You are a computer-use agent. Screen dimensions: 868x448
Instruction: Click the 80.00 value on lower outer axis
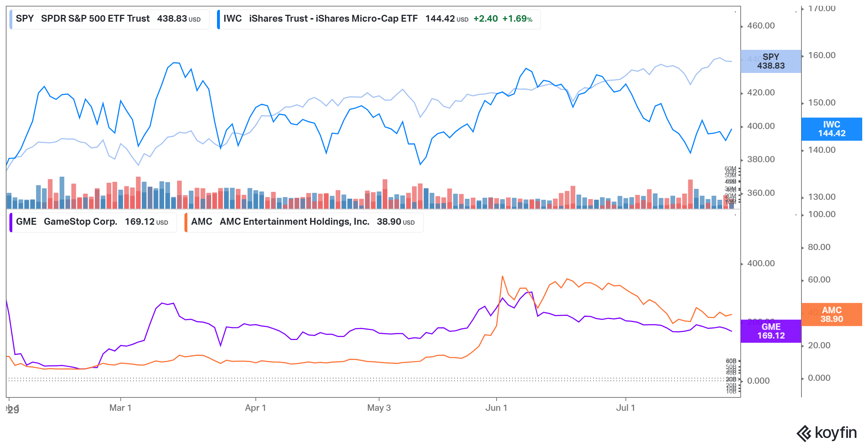point(819,247)
